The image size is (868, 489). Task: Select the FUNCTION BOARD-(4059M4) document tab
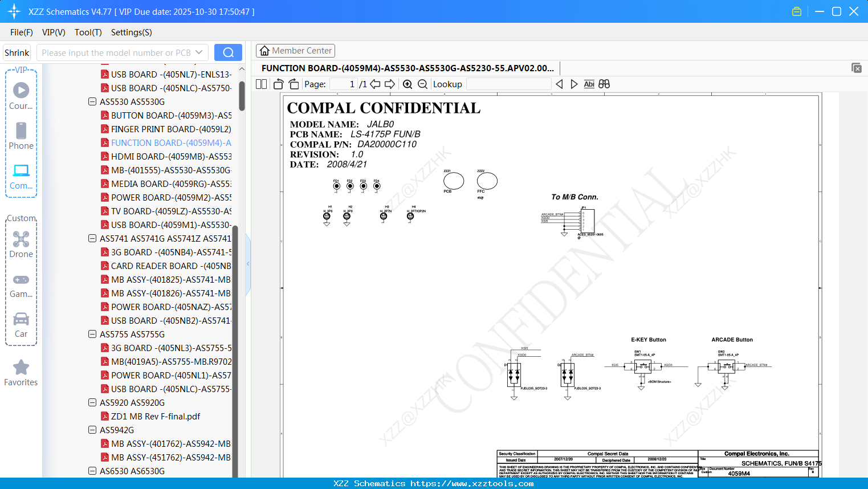pos(407,68)
